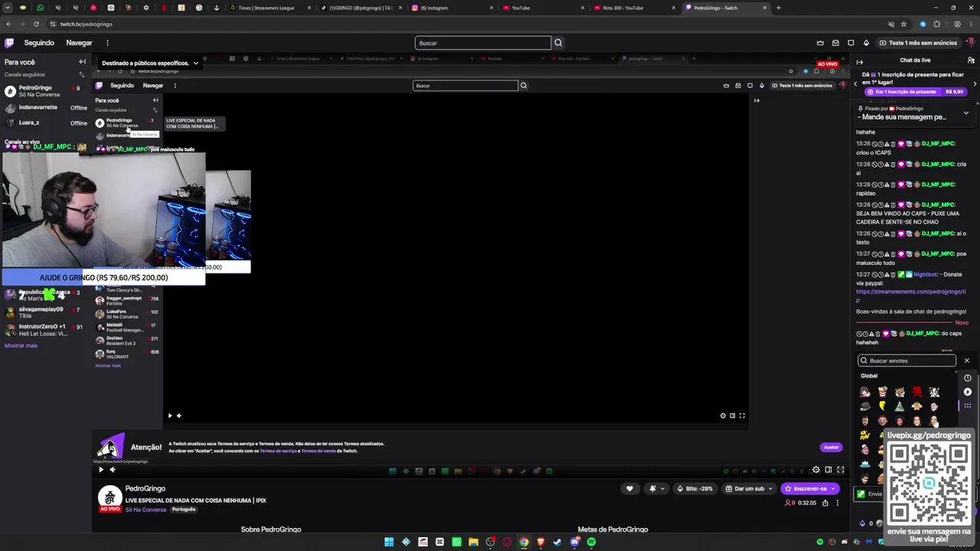Viewport: 980px width, 551px height.
Task: Open the Twitch top-nav more options menu
Action: pyautogui.click(x=107, y=43)
